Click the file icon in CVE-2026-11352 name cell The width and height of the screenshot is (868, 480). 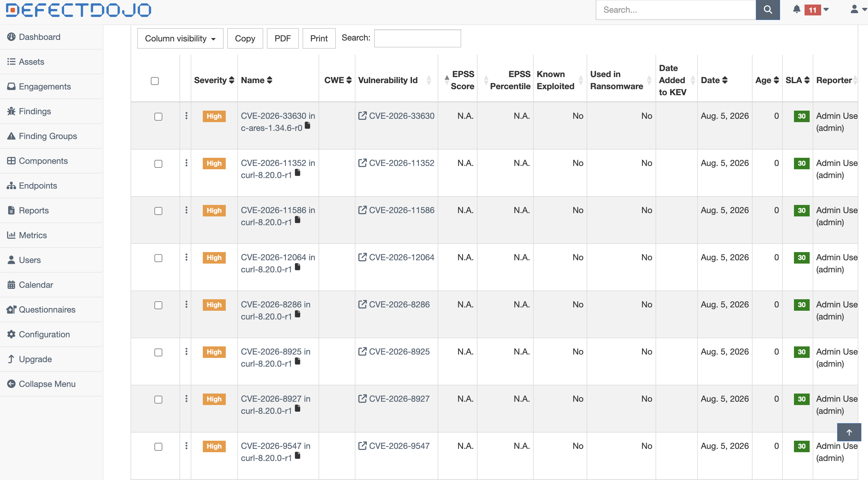pos(297,173)
